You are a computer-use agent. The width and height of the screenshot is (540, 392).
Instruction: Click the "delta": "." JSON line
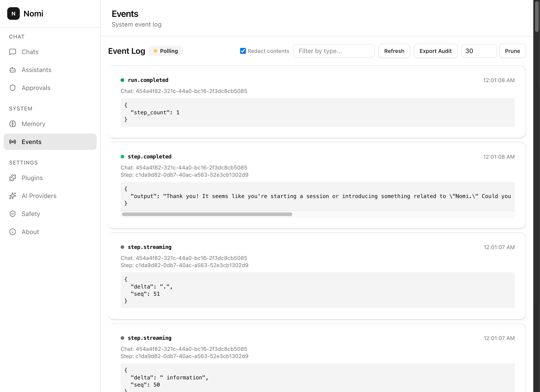[x=151, y=287]
